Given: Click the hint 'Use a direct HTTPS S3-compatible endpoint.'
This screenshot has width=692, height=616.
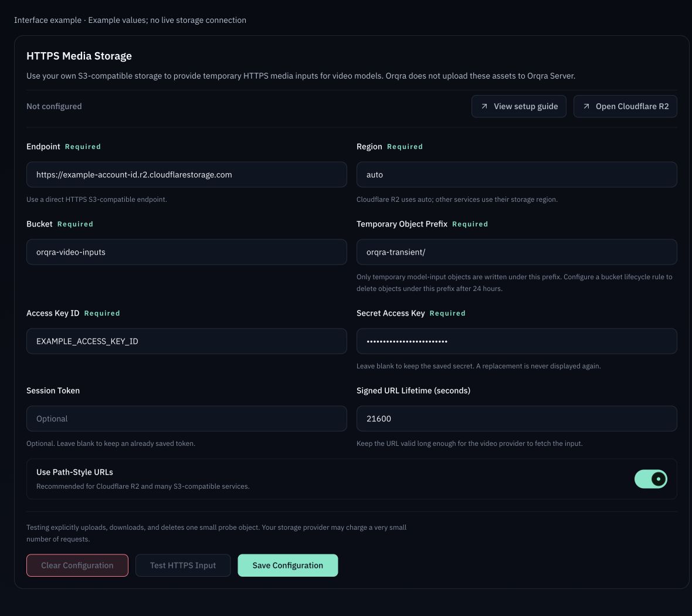Looking at the screenshot, I should point(97,199).
